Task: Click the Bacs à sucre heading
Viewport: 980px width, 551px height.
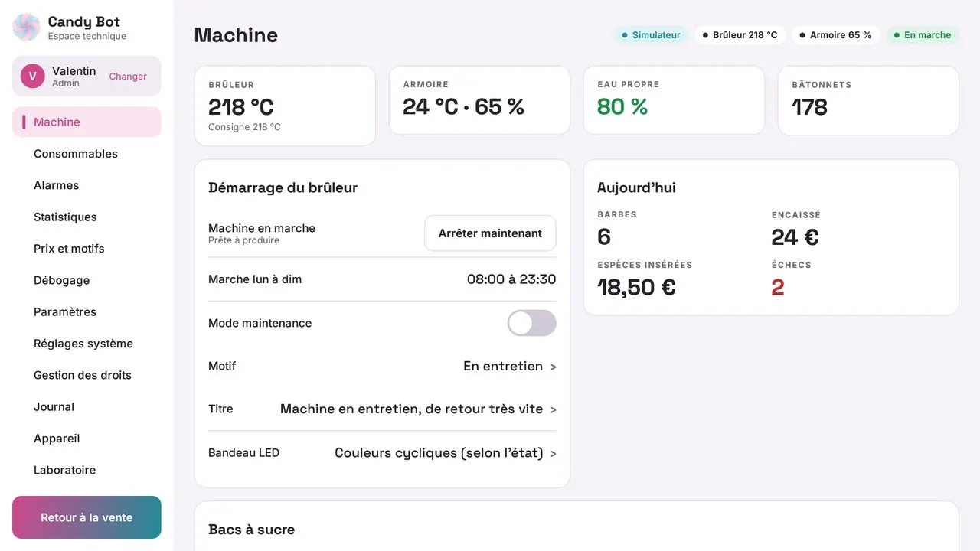Action: pos(251,530)
